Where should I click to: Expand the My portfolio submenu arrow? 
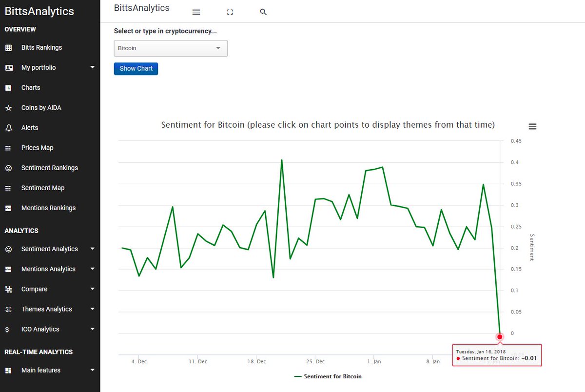coord(93,67)
